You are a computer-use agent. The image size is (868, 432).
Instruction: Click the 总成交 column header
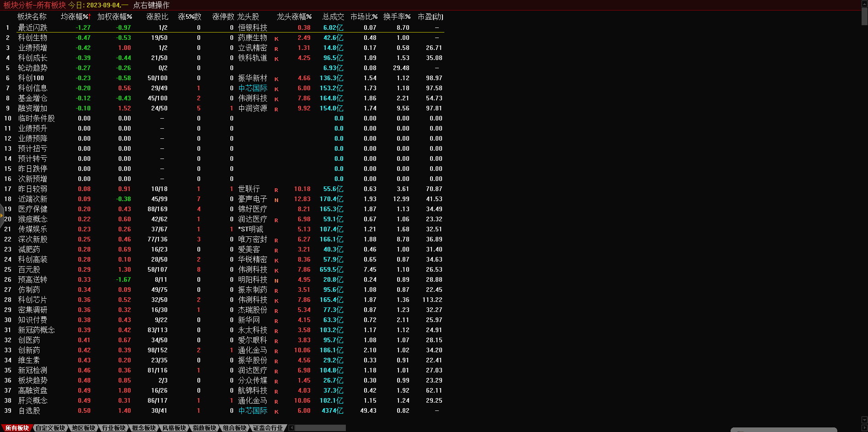click(333, 16)
